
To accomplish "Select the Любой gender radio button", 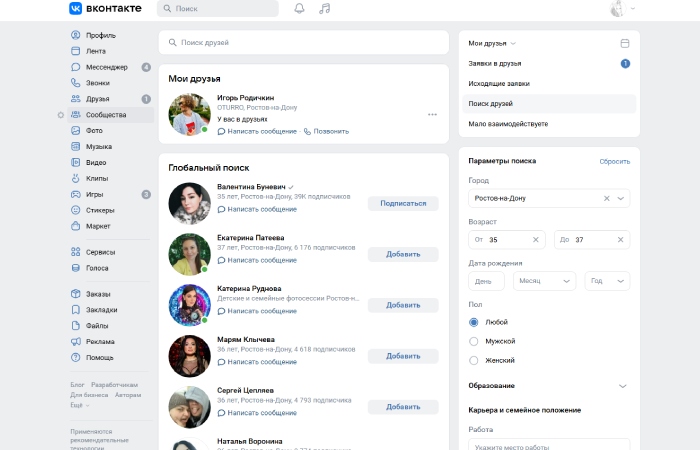I will coord(474,322).
